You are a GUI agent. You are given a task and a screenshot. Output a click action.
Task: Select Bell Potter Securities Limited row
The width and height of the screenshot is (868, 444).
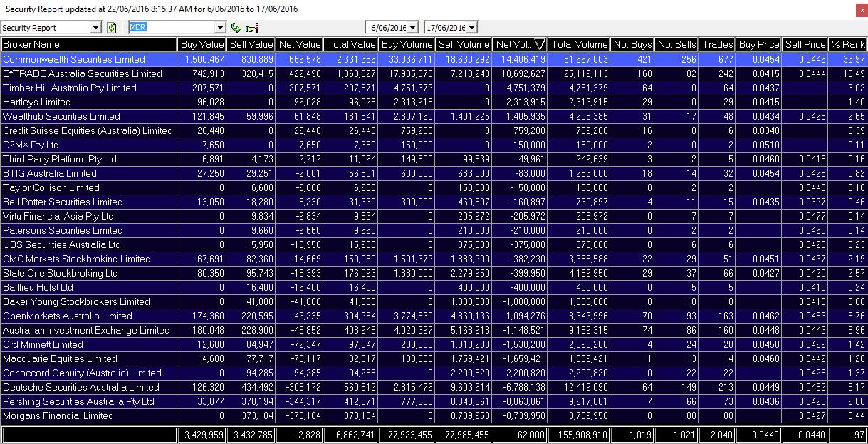coord(434,202)
